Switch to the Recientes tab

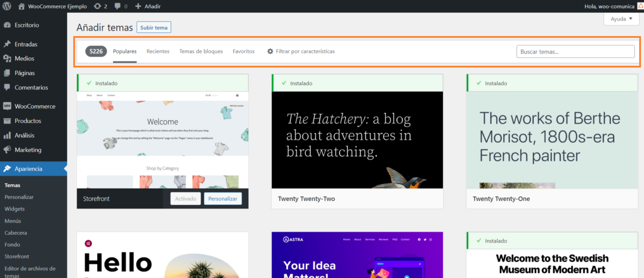click(x=158, y=51)
